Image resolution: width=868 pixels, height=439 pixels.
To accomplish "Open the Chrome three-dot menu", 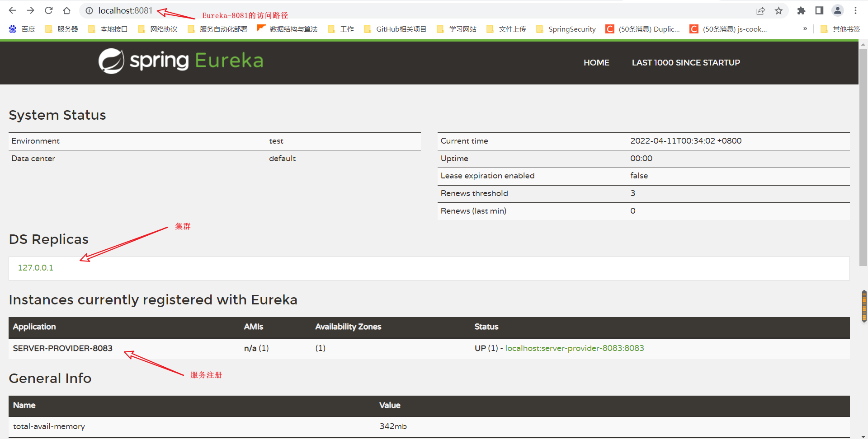I will (x=855, y=10).
